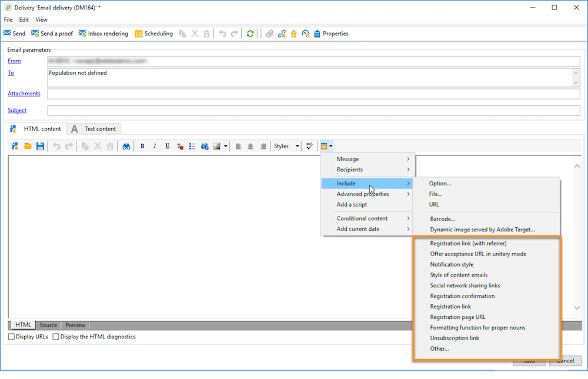This screenshot has height=379, width=588.
Task: Click the personalization fields dropdown button
Action: (x=326, y=146)
